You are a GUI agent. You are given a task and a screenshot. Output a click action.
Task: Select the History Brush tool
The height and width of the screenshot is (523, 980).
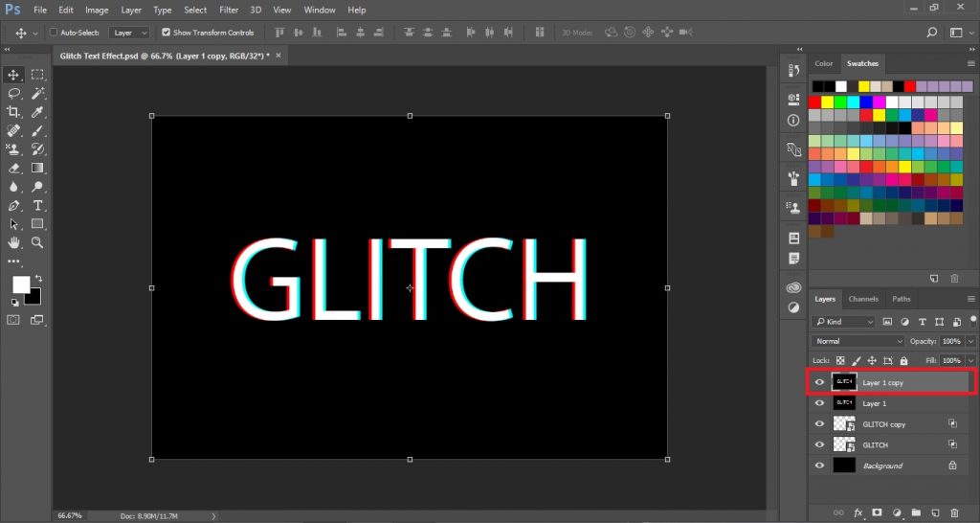[x=37, y=148]
